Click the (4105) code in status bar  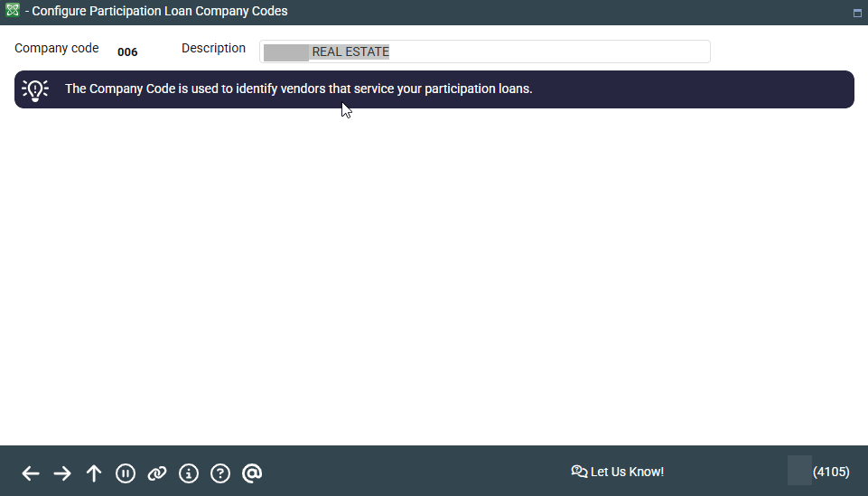830,472
